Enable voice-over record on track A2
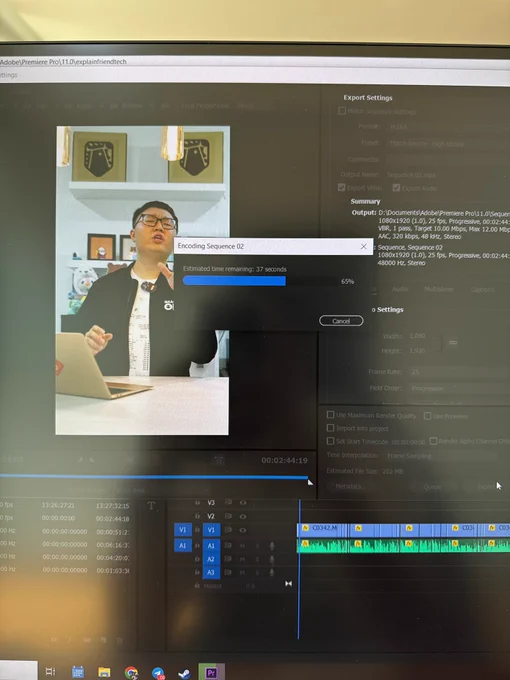Image resolution: width=510 pixels, height=680 pixels. 272,559
